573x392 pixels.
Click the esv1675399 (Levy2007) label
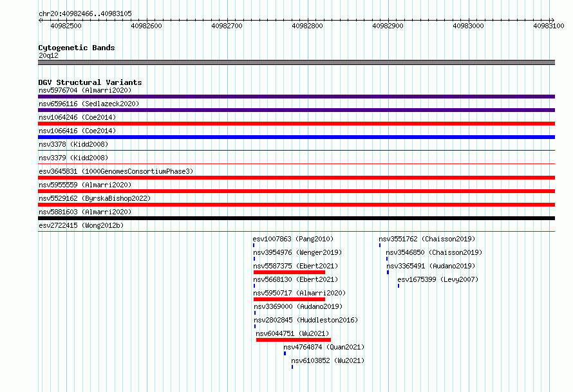pos(438,279)
